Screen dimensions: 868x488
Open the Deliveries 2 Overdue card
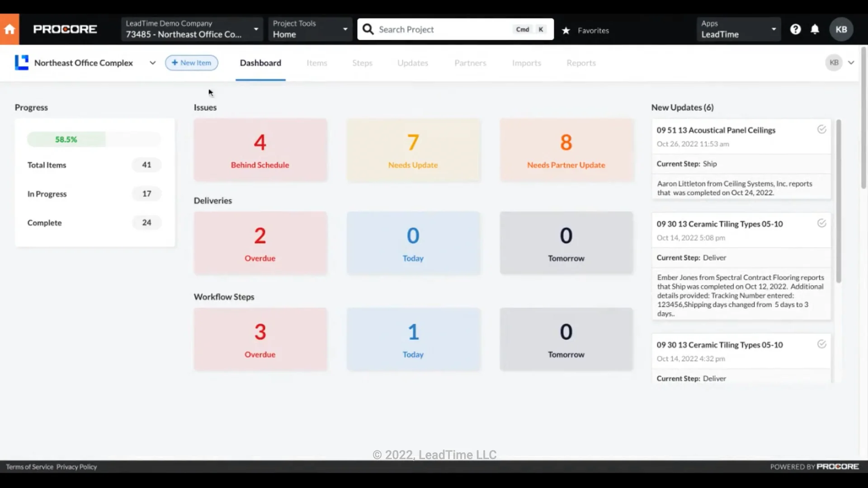point(260,243)
